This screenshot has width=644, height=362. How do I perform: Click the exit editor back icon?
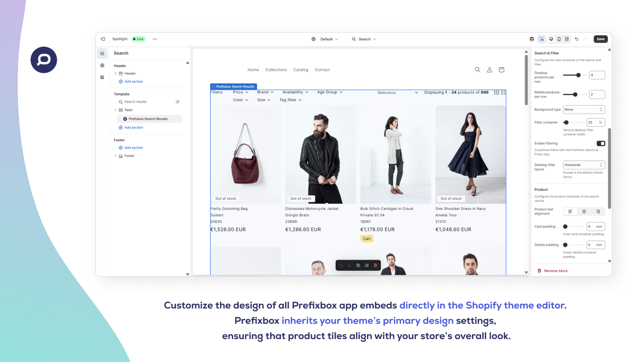pyautogui.click(x=103, y=39)
